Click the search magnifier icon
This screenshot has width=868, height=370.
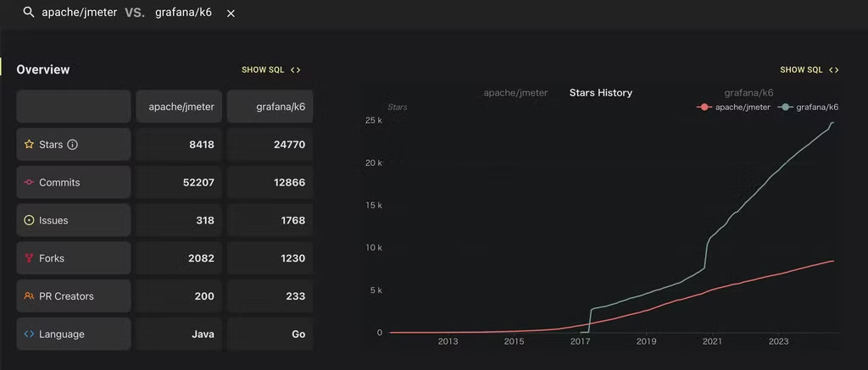pyautogui.click(x=28, y=13)
